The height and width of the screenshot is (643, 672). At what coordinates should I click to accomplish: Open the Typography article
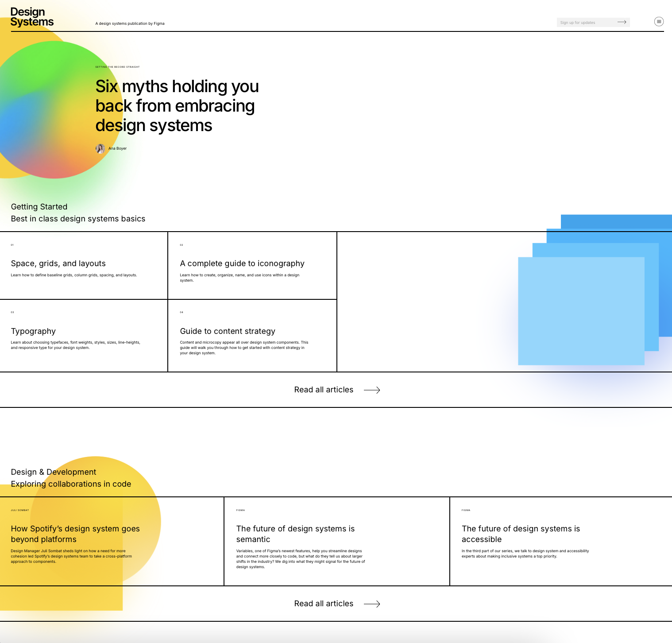point(33,331)
